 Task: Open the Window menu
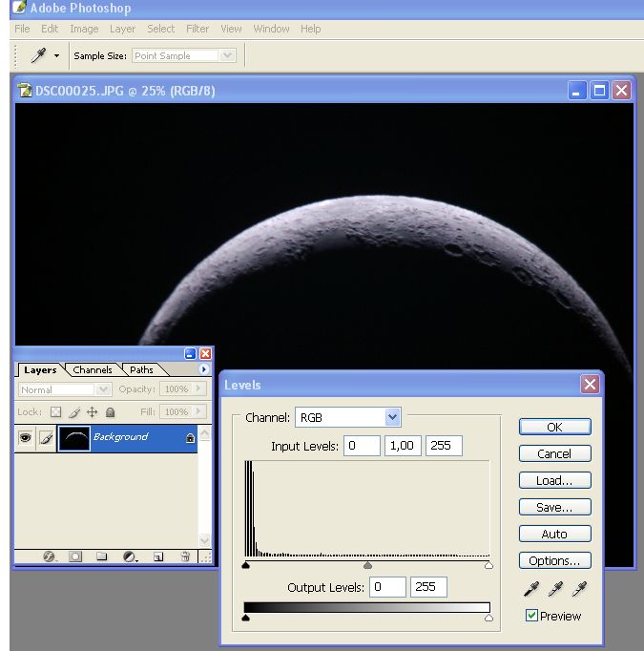(271, 29)
